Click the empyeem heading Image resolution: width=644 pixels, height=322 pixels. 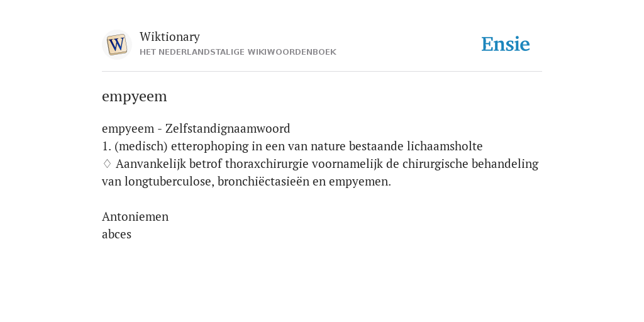coord(135,96)
